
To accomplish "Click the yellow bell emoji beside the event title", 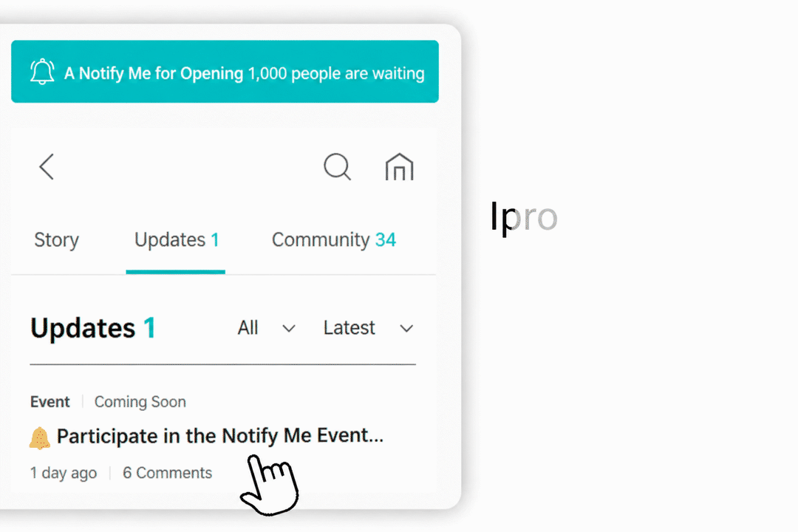I will click(x=40, y=438).
